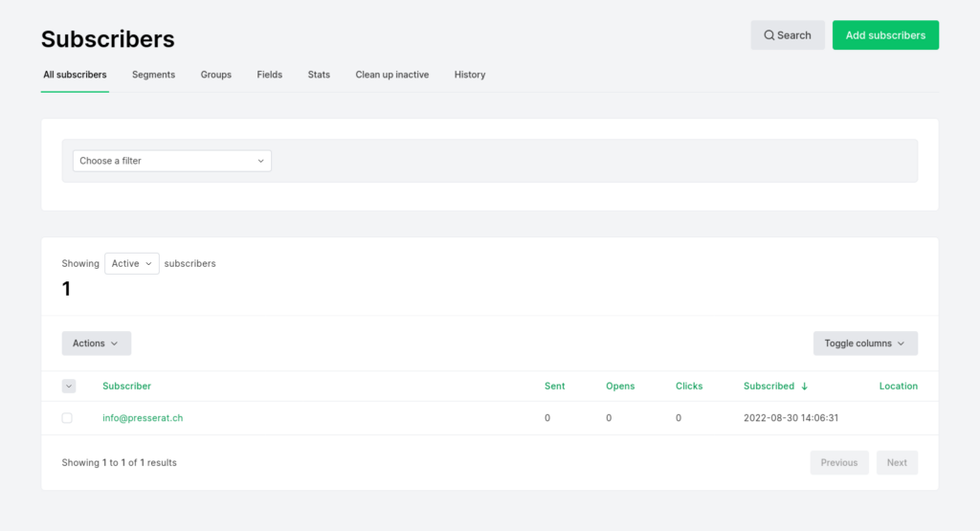Open the select-all checkbox dropdown in table header
980x531 pixels.
(69, 387)
